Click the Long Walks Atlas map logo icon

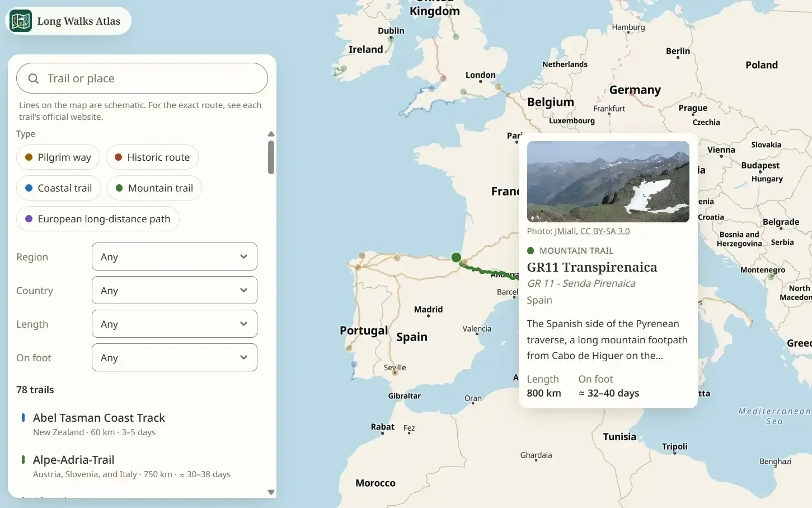[21, 21]
